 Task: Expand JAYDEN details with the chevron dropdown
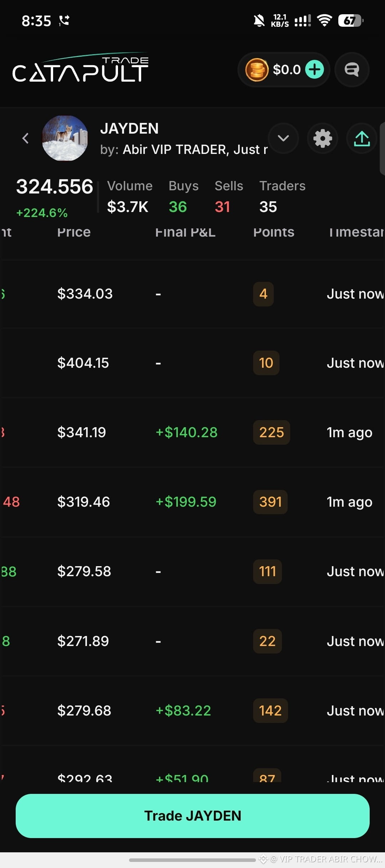[283, 138]
